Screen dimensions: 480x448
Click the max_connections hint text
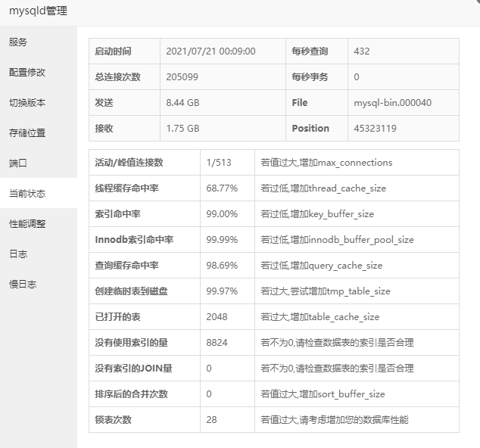point(326,163)
